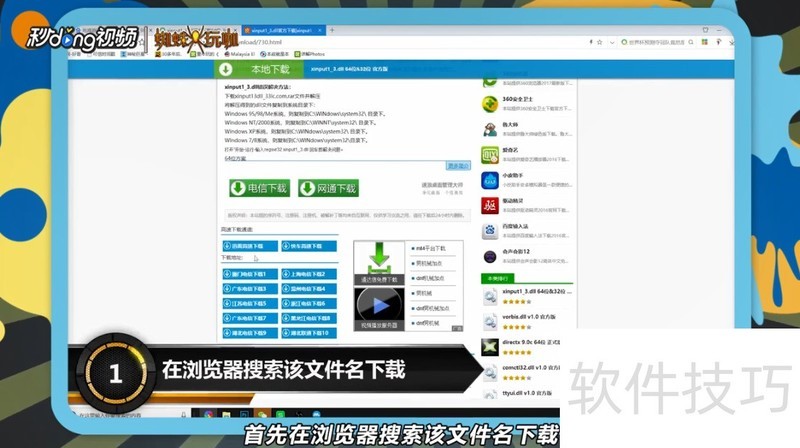Click the vorbis.dll gear file icon
Image resolution: width=800 pixels, height=448 pixels.
coord(490,321)
